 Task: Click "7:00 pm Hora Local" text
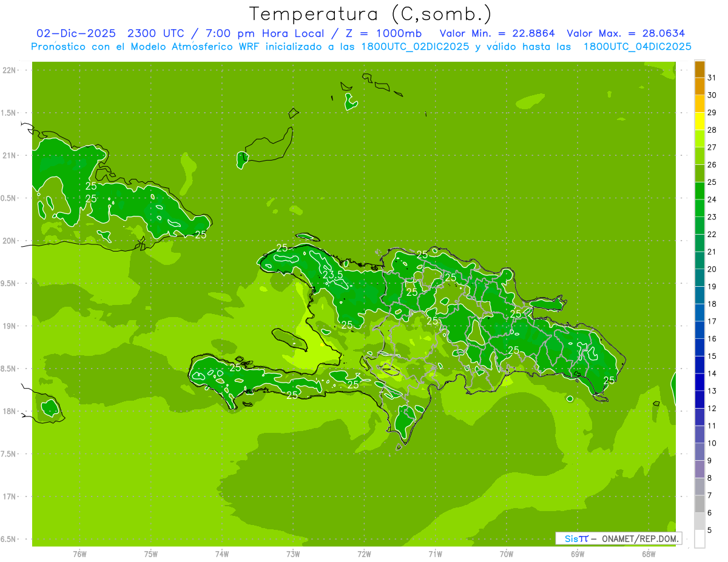pyautogui.click(x=266, y=33)
